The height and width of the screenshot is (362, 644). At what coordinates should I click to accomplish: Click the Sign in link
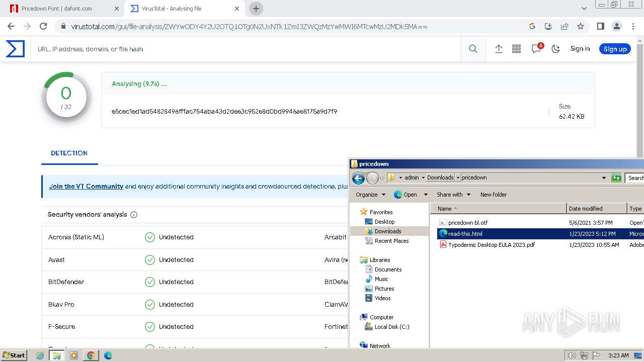click(x=580, y=49)
